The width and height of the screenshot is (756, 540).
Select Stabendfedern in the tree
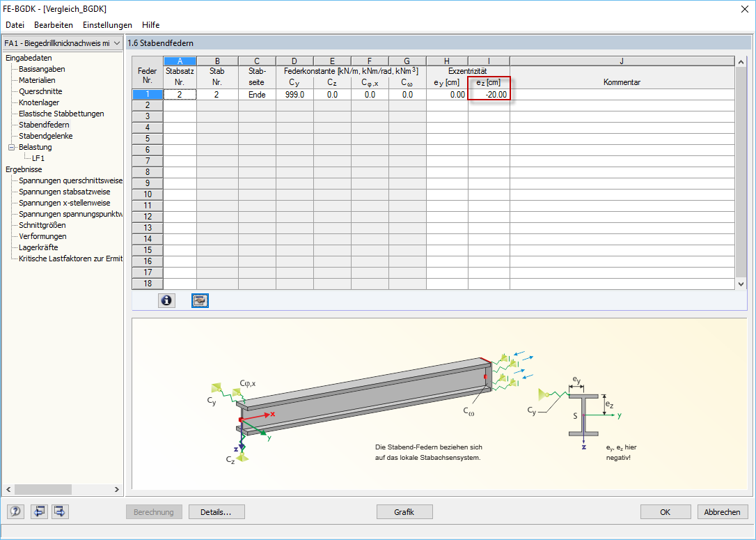click(x=44, y=125)
